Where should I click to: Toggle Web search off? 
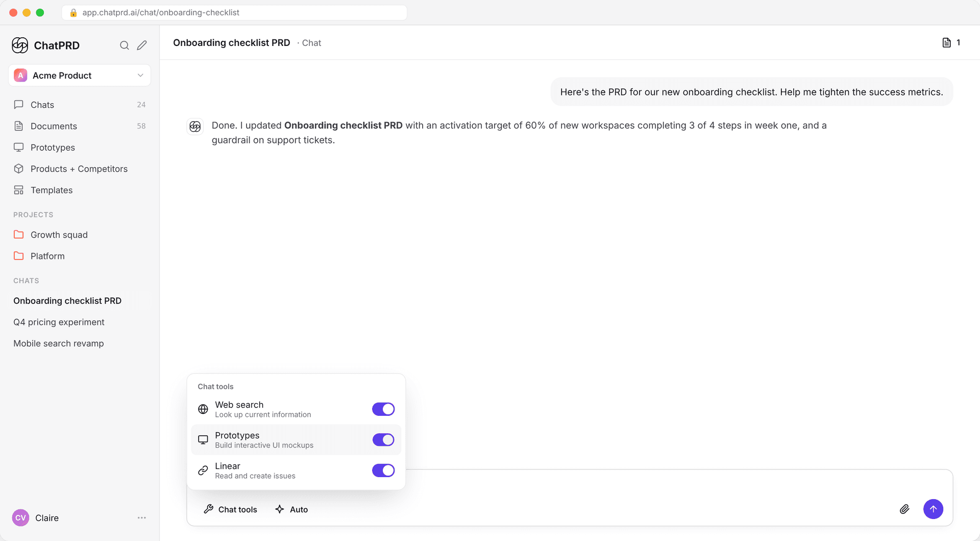[x=383, y=409]
